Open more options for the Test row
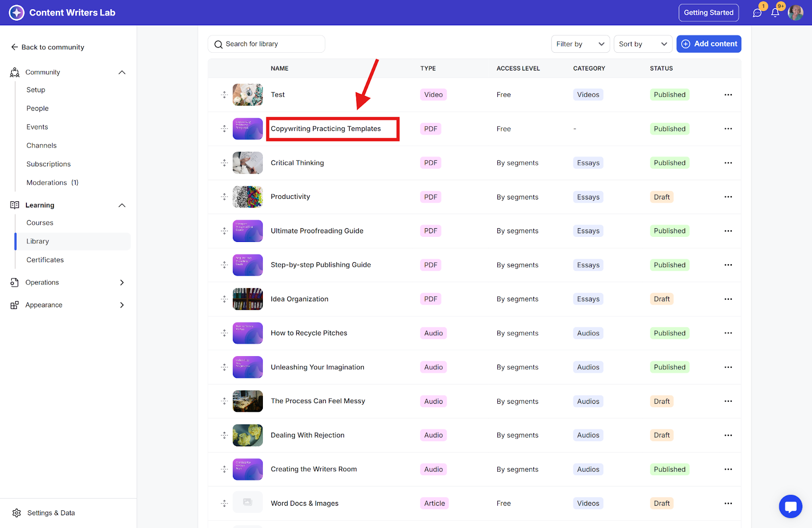The height and width of the screenshot is (528, 812). 728,95
